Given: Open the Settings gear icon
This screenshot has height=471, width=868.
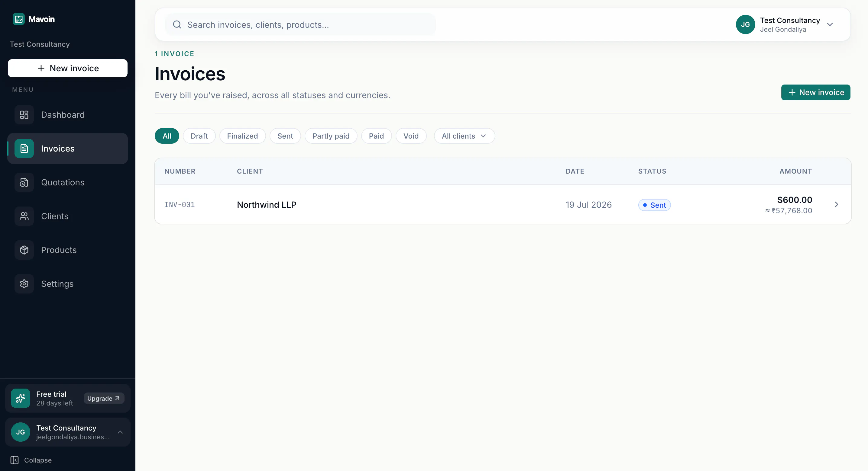Looking at the screenshot, I should point(24,284).
